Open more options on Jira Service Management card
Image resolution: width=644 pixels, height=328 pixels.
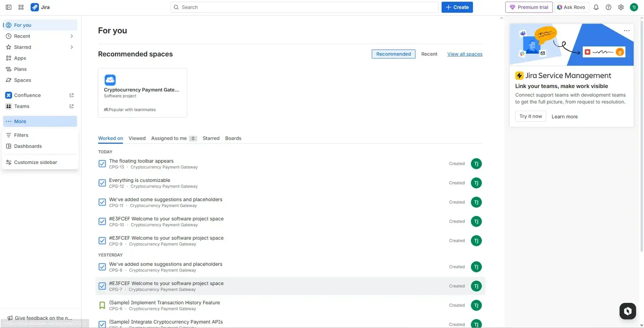point(626,31)
